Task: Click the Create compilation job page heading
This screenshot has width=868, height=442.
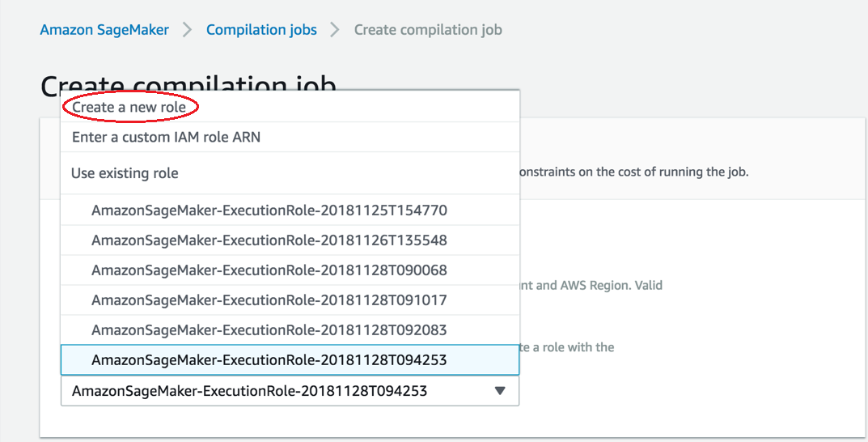Action: point(188,81)
